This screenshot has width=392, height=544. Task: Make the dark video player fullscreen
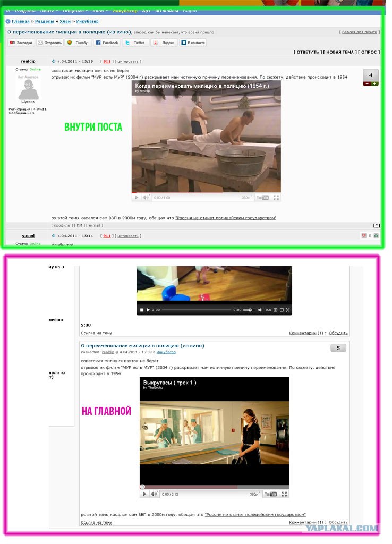coord(287,310)
